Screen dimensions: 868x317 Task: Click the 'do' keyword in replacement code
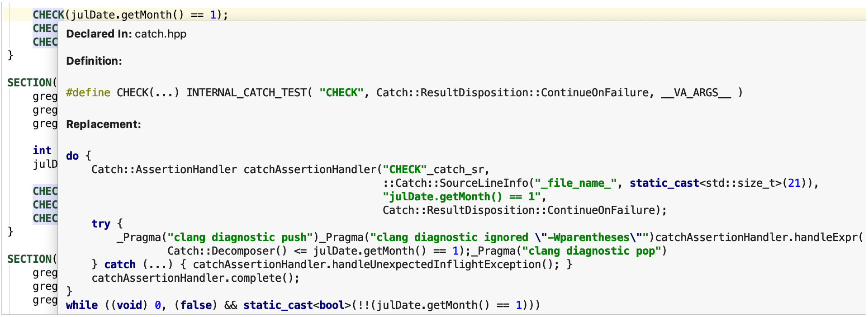tap(72, 156)
